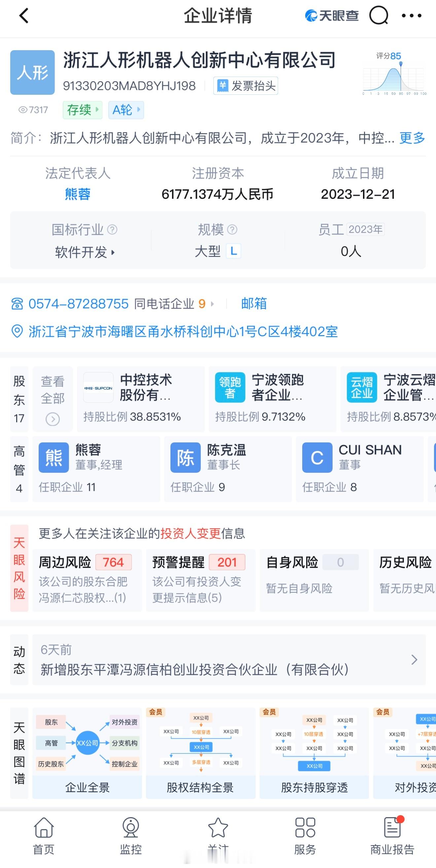Expand the A轮 financing tag
This screenshot has width=436, height=868.
pos(126,110)
